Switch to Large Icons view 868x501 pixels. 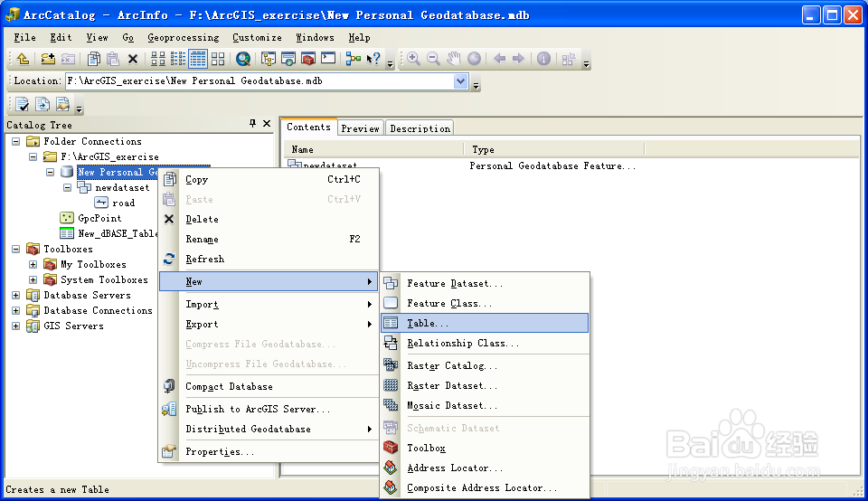click(x=158, y=59)
